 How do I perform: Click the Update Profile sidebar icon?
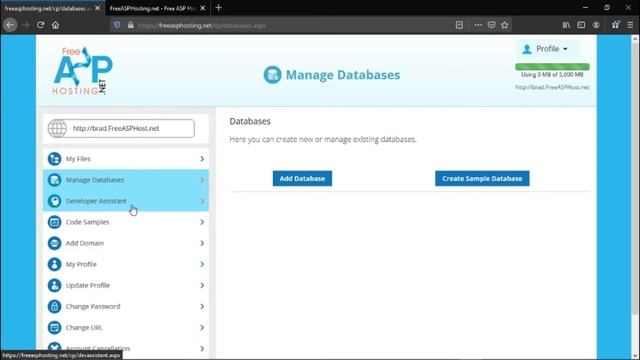(54, 285)
